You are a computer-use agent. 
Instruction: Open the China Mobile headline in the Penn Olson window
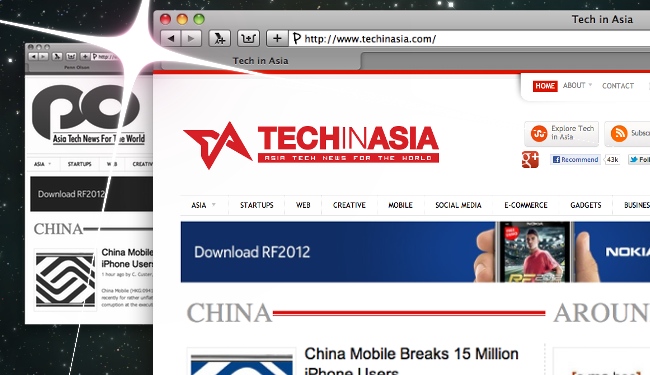coord(127,258)
